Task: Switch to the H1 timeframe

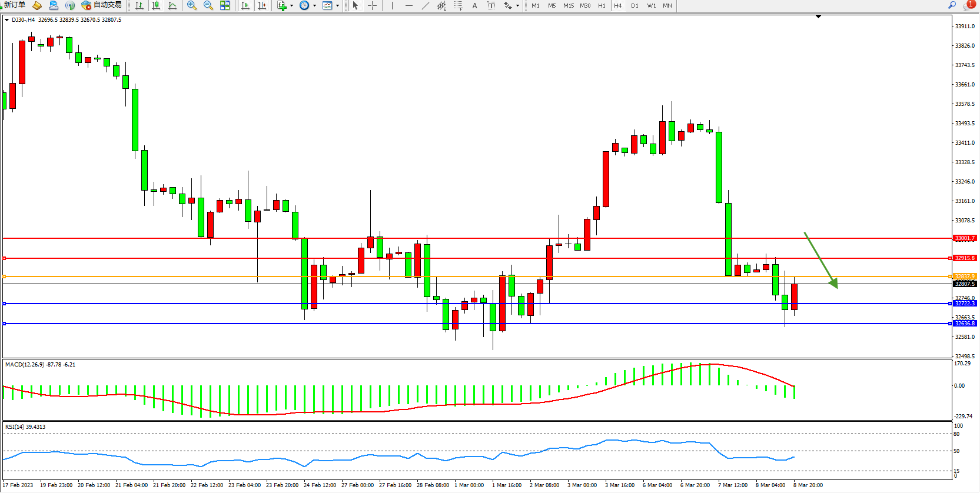Action: click(x=602, y=5)
